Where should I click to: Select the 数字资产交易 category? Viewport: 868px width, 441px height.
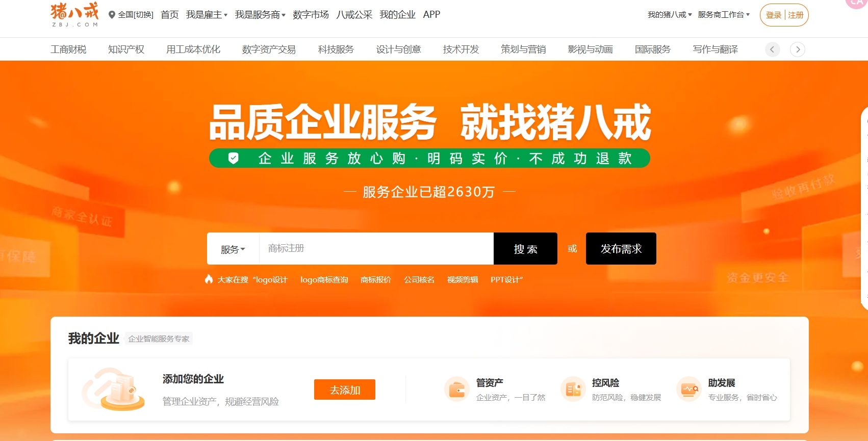pyautogui.click(x=269, y=49)
